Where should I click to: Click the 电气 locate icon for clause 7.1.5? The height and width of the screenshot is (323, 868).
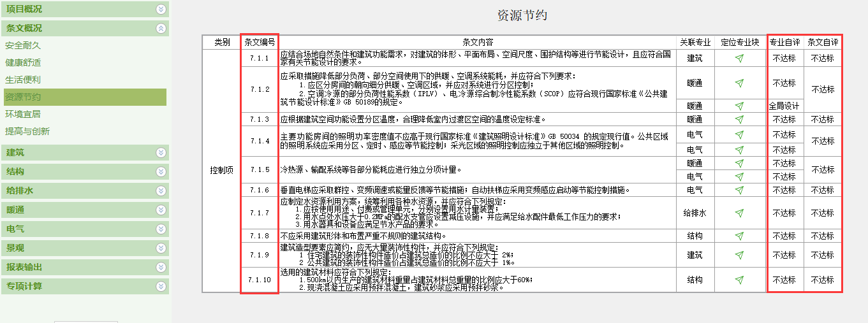click(739, 176)
